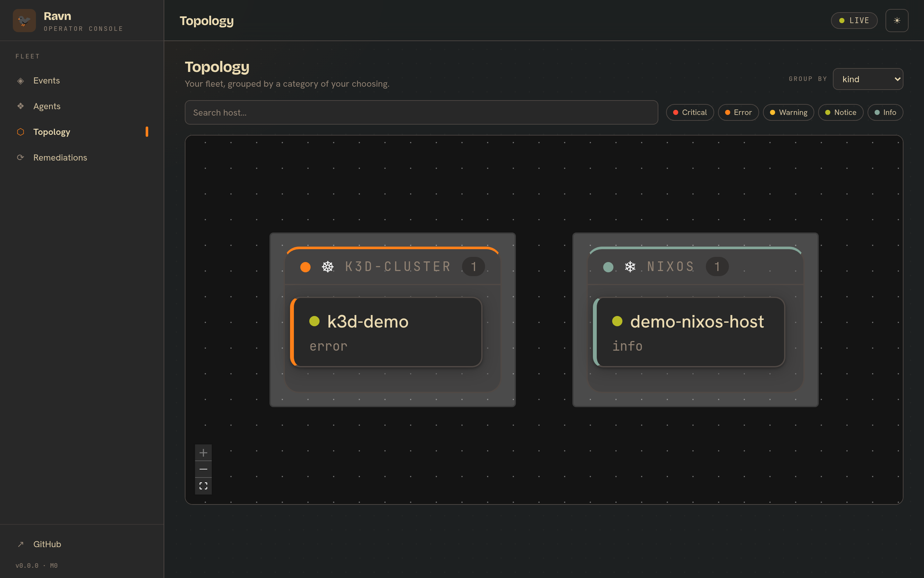Fit the topology view to screen
This screenshot has width=924, height=578.
(203, 486)
